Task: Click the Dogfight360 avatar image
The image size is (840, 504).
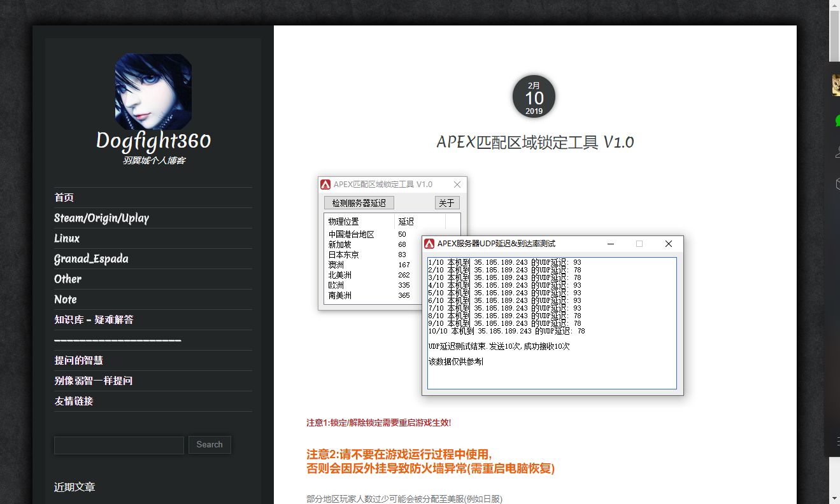Action: pos(153,92)
